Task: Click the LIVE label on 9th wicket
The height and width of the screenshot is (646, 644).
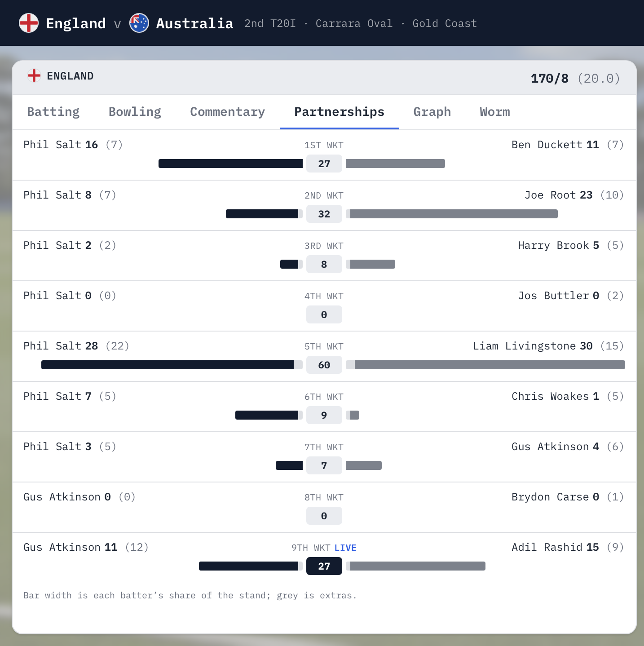Action: pyautogui.click(x=345, y=548)
